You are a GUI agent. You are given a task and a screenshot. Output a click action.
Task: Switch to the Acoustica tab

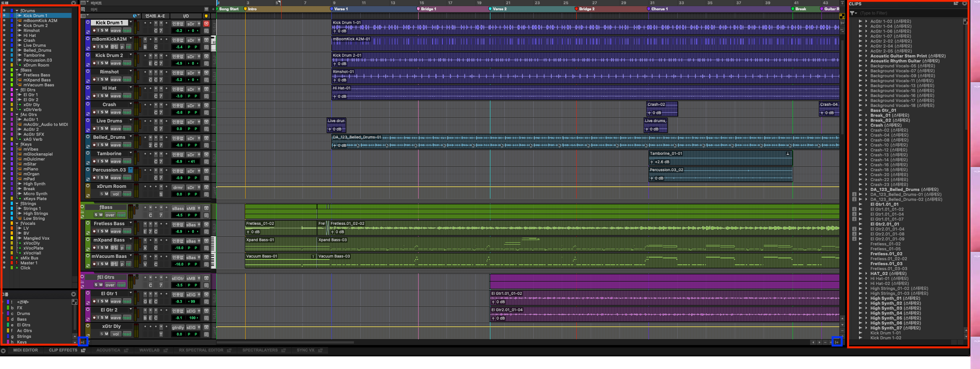pos(108,350)
